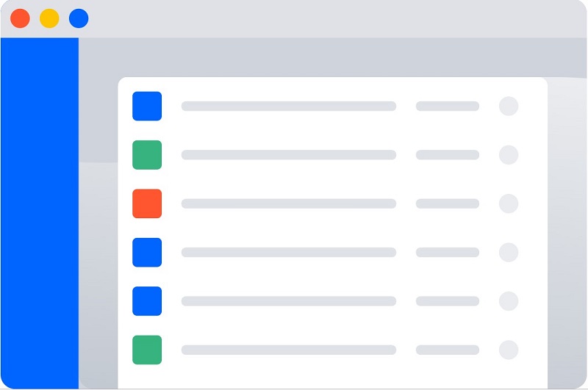The height and width of the screenshot is (390, 588).
Task: Open the long title bar next to the orange icon
Action: tap(288, 203)
